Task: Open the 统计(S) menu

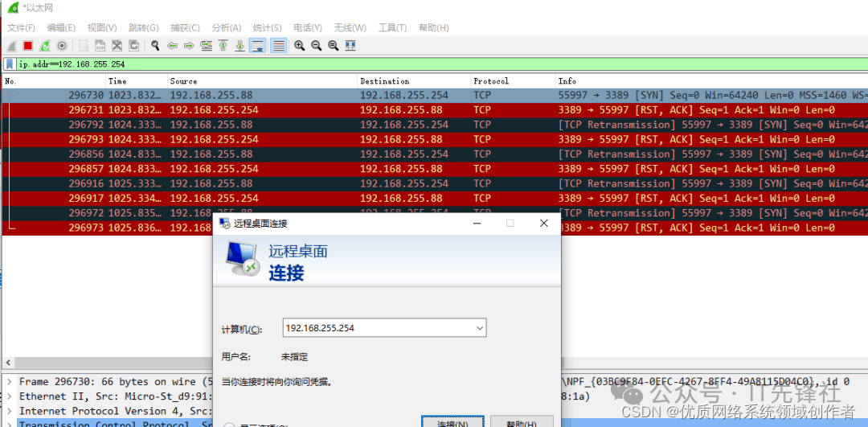Action: (267, 28)
